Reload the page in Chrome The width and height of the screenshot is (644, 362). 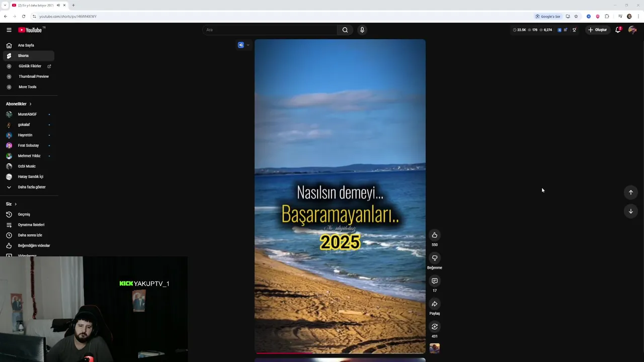24,16
